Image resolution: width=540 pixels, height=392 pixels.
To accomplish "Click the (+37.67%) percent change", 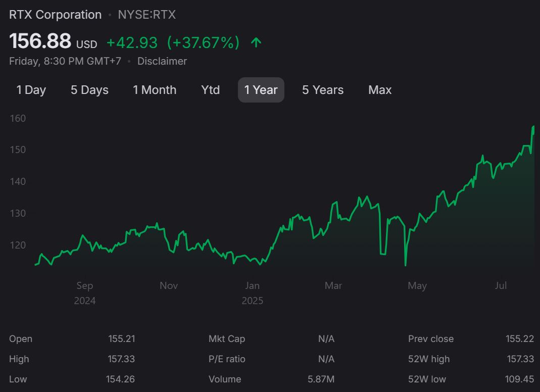I will [x=203, y=43].
